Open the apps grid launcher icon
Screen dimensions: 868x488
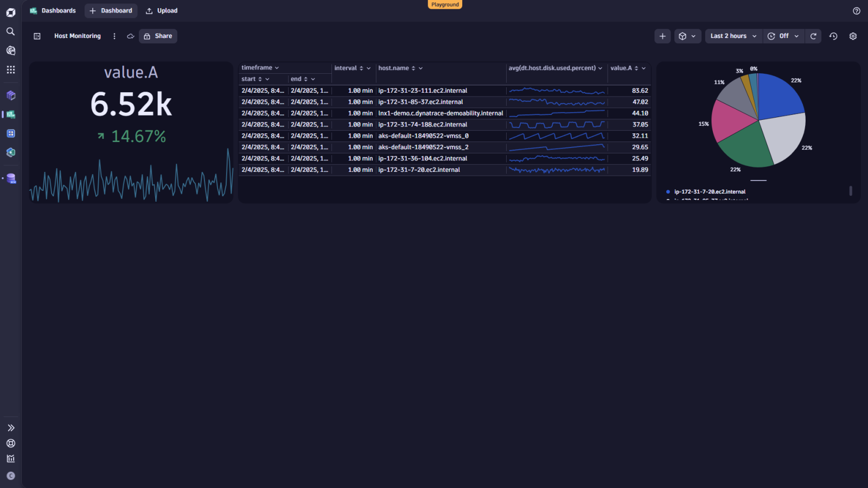coord(10,69)
